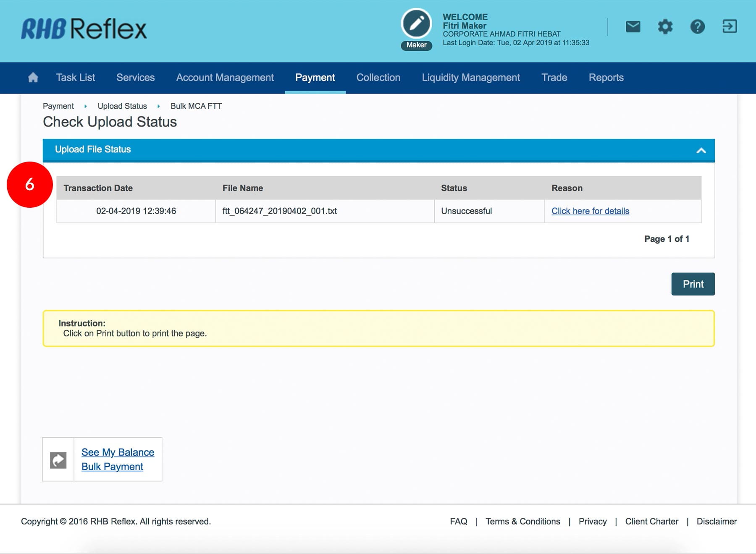Collapse the Upload File Status panel
Image resolution: width=756 pixels, height=554 pixels.
[x=701, y=150]
